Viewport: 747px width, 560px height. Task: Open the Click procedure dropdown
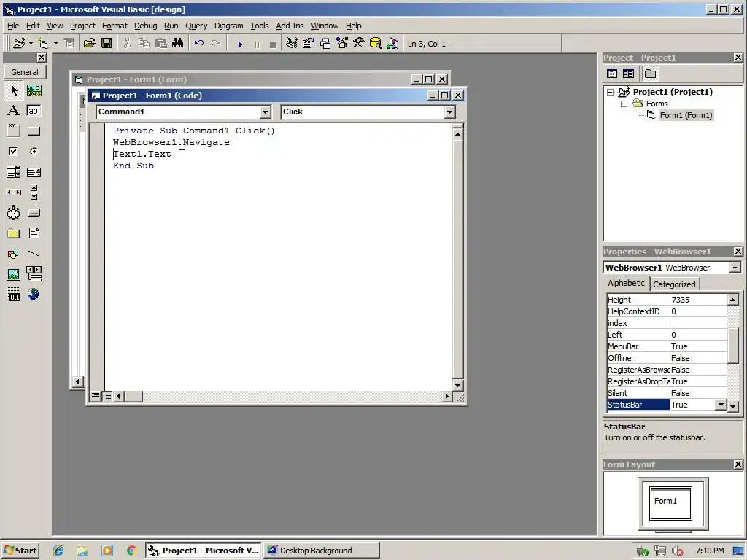449,112
